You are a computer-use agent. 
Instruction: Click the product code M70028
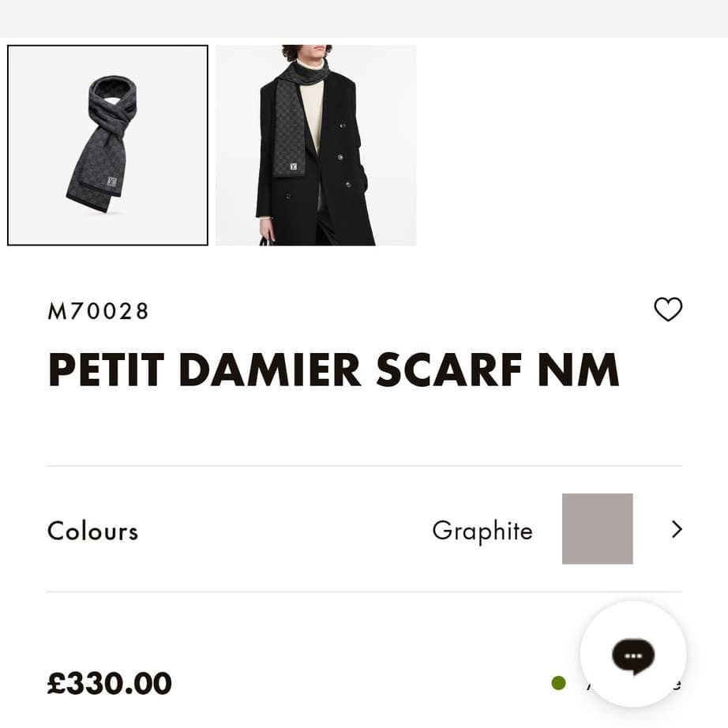pos(99,311)
